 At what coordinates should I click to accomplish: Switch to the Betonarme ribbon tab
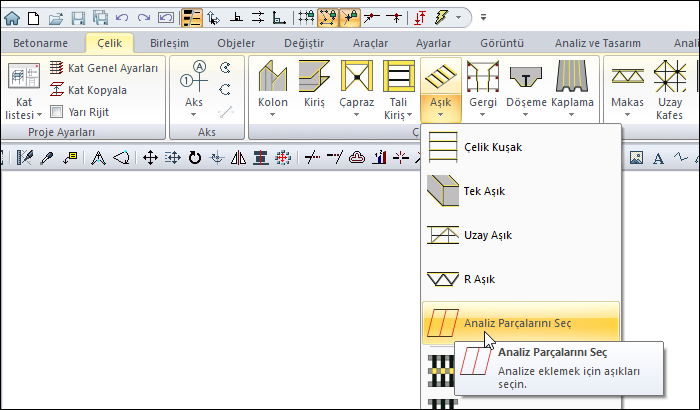coord(41,43)
